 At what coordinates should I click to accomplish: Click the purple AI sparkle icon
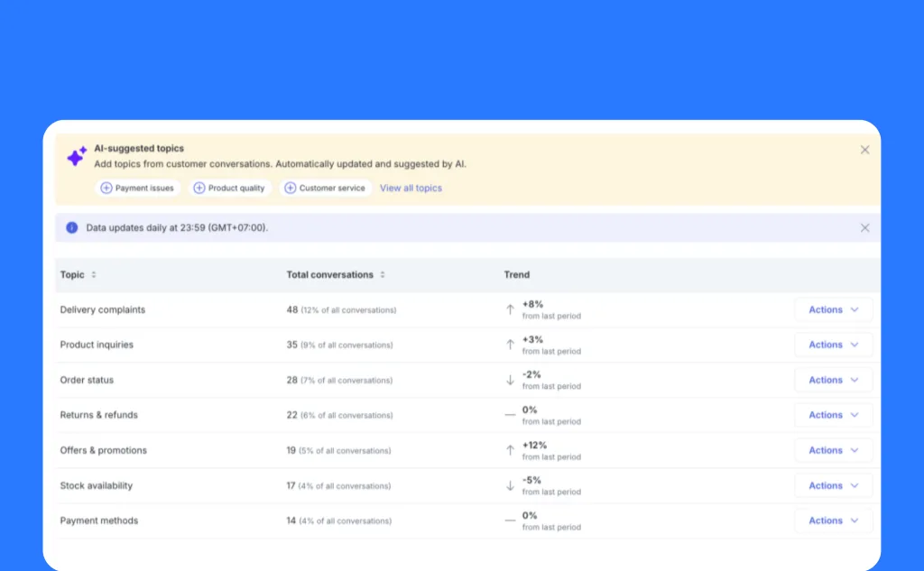point(77,156)
